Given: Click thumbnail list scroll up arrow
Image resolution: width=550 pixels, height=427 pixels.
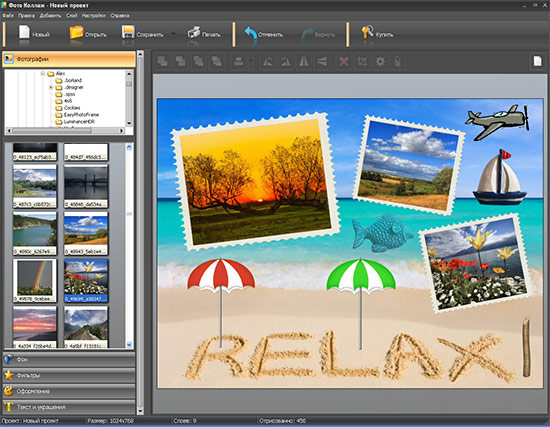Looking at the screenshot, I should [129, 147].
